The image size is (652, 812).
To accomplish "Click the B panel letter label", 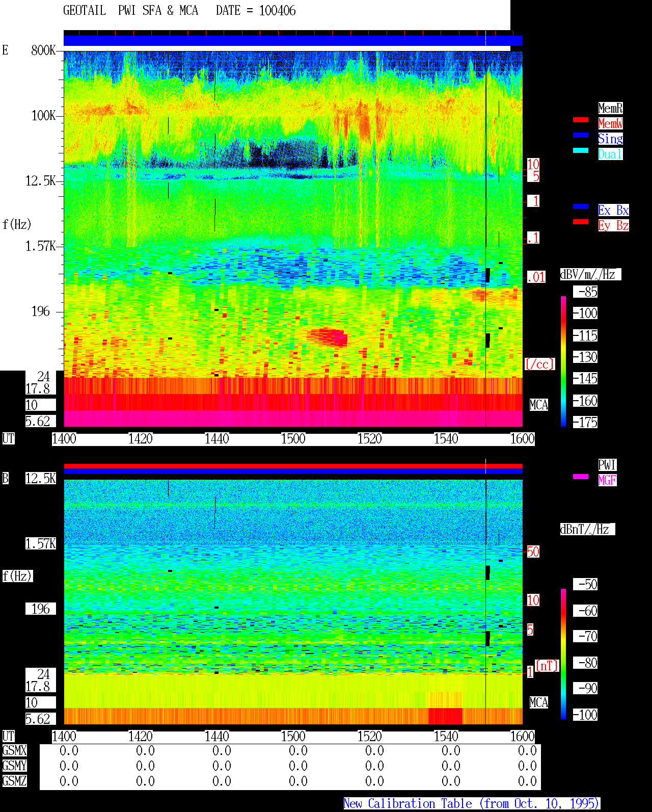I will pyautogui.click(x=5, y=478).
